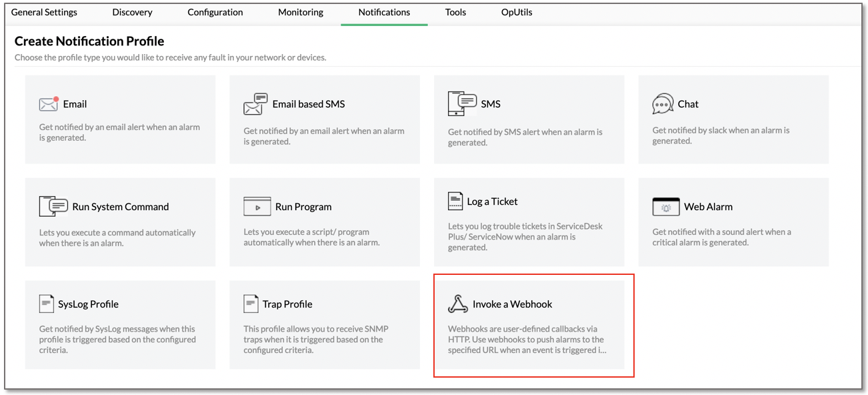Select the Log a Ticket profile title
This screenshot has width=868, height=395.
coord(492,202)
